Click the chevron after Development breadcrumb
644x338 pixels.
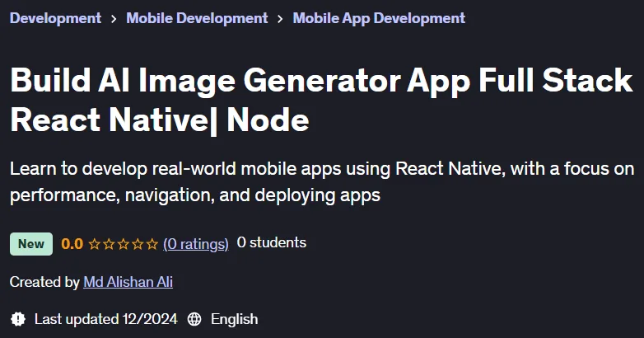click(114, 19)
